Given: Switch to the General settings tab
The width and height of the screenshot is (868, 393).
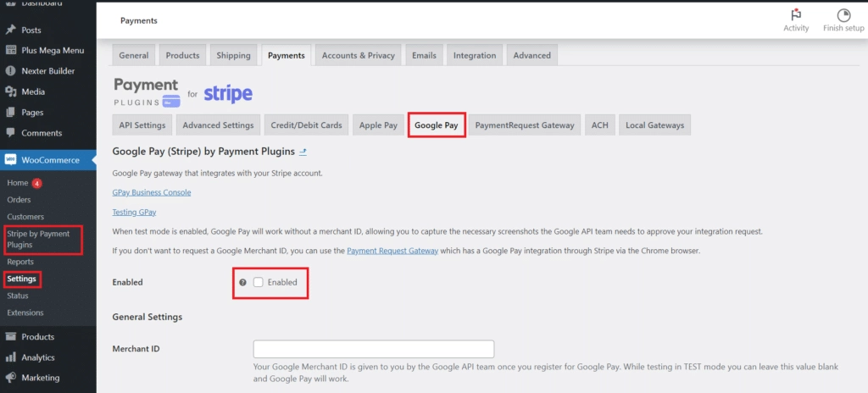Looking at the screenshot, I should [134, 55].
